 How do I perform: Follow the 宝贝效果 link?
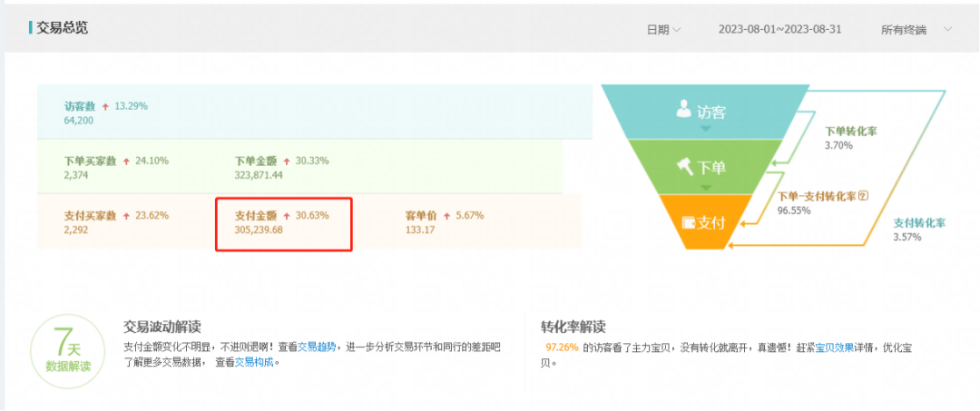(833, 347)
